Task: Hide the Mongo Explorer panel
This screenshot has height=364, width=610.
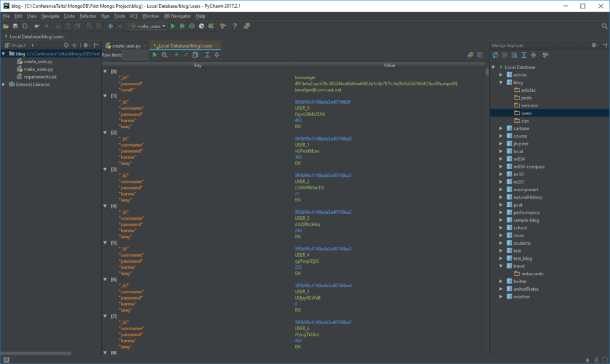Action: [605, 45]
